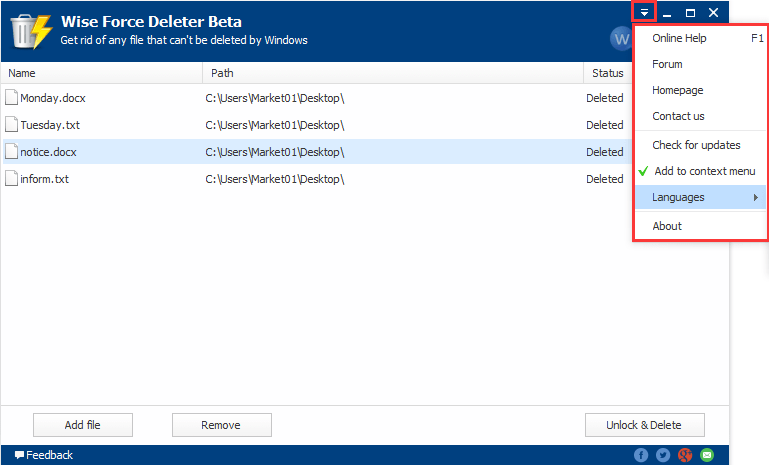Click the Twitter share icon
Screen dimensions: 769x465
click(663, 455)
